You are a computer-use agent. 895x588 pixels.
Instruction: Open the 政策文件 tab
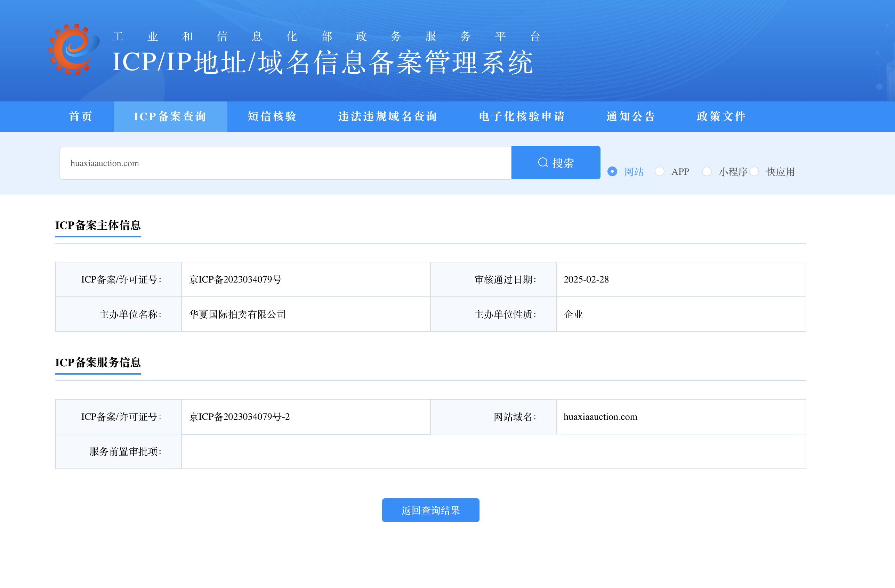point(721,116)
